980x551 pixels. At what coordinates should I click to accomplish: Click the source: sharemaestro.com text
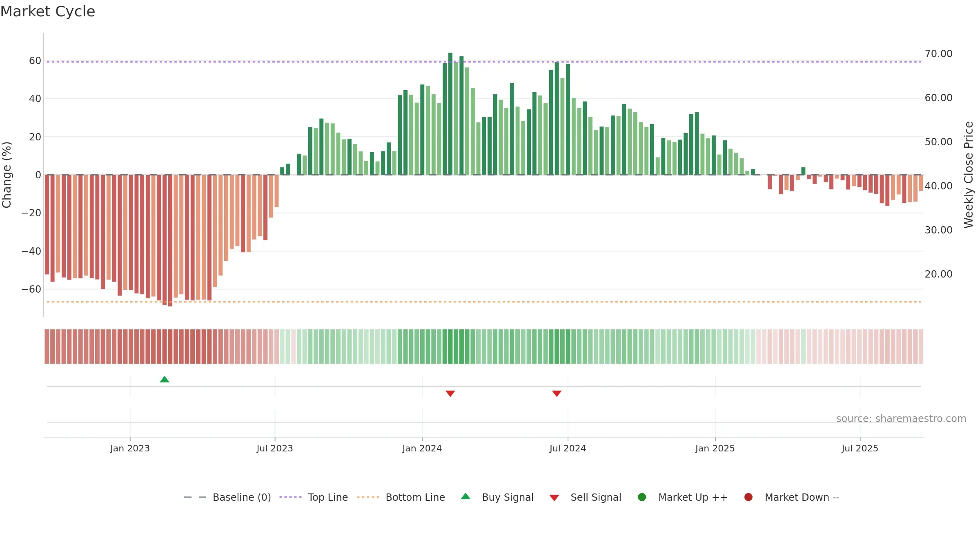click(901, 419)
